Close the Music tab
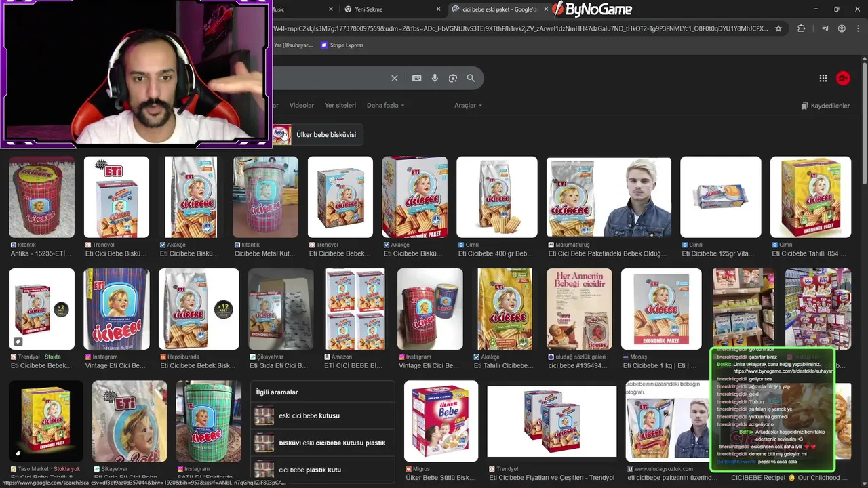 tap(331, 9)
